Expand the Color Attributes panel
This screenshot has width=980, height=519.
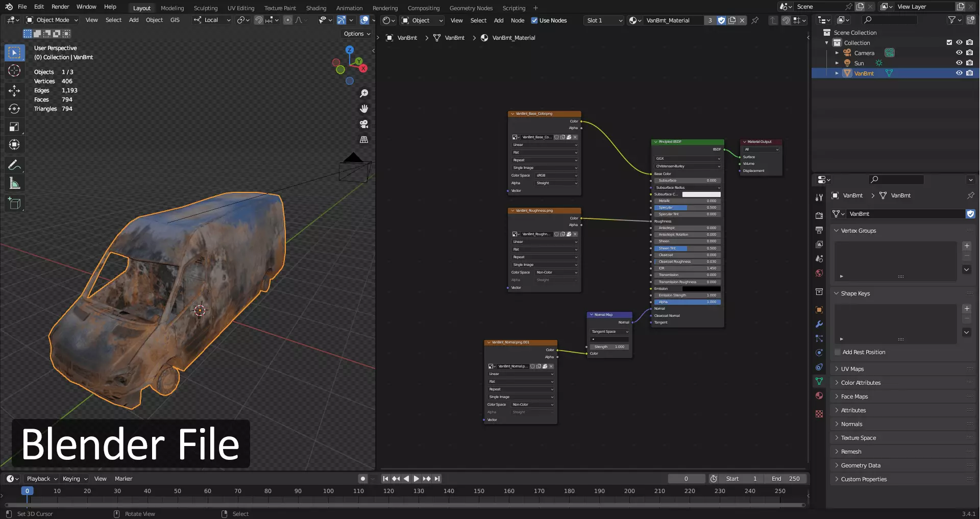861,383
